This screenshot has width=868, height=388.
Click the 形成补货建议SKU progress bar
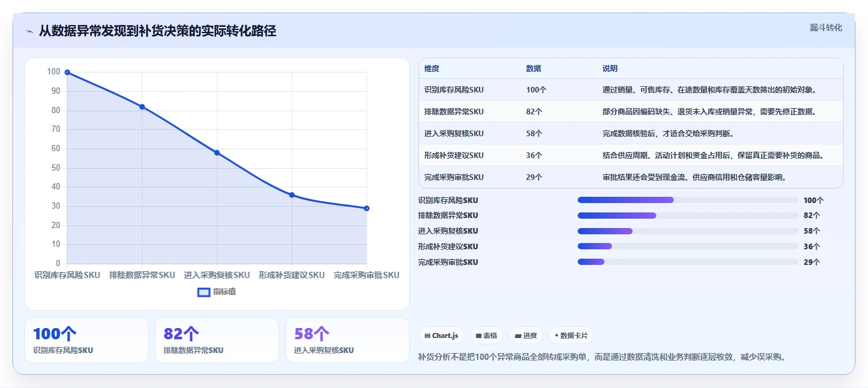[688, 247]
